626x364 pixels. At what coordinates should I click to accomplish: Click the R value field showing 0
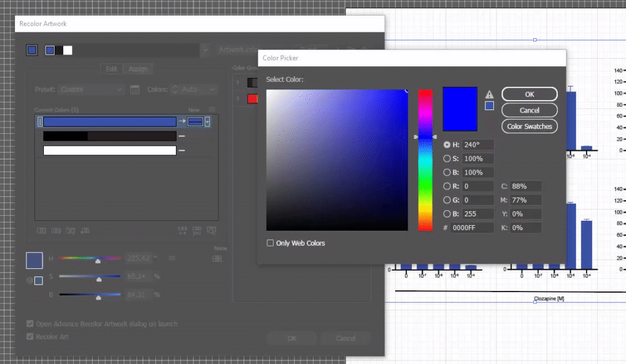click(x=478, y=186)
